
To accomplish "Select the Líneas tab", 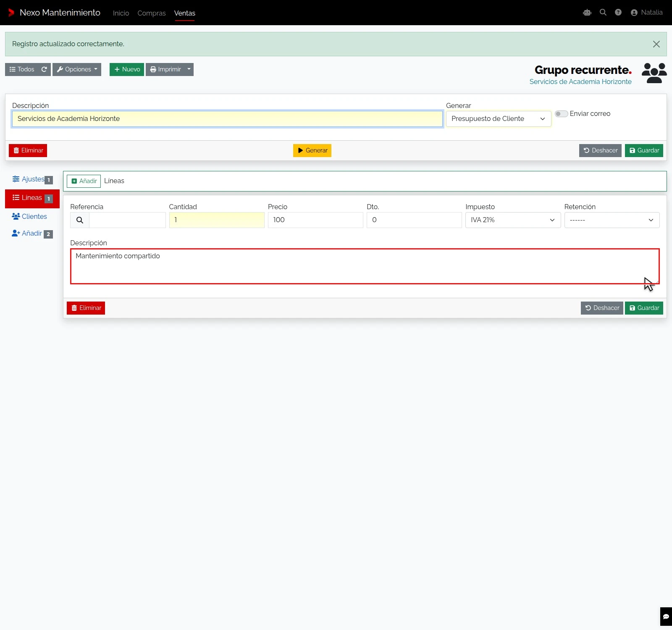I will click(32, 198).
